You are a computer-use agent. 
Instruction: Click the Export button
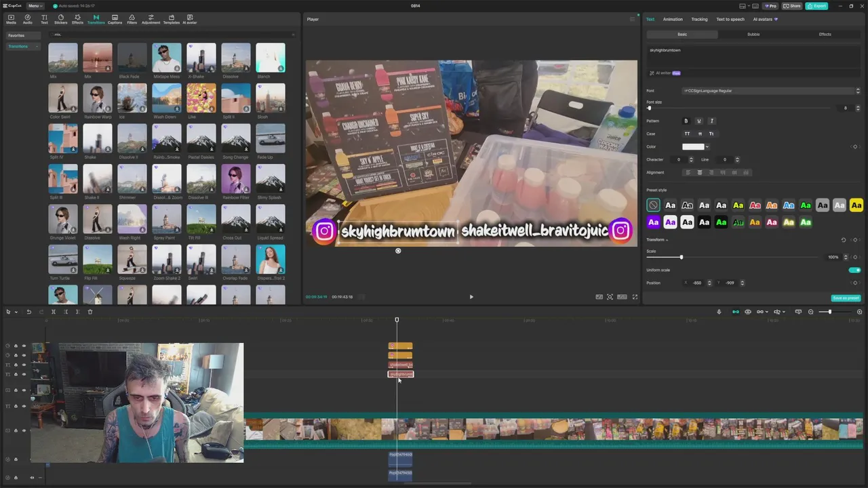(x=816, y=6)
